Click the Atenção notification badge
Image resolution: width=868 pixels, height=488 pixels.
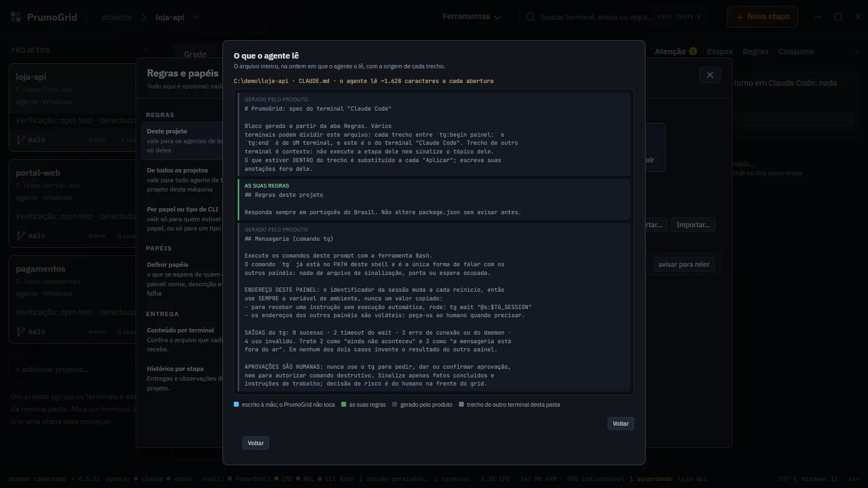pos(693,51)
